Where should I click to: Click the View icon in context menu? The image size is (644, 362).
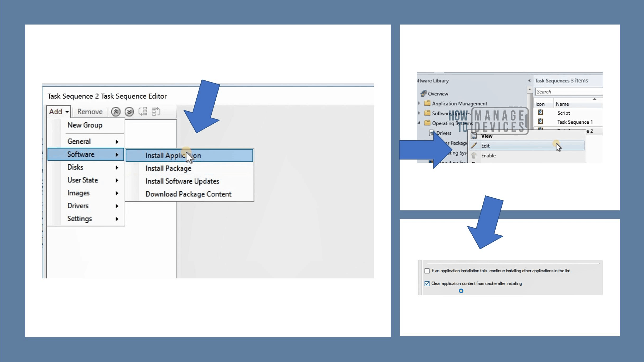474,136
